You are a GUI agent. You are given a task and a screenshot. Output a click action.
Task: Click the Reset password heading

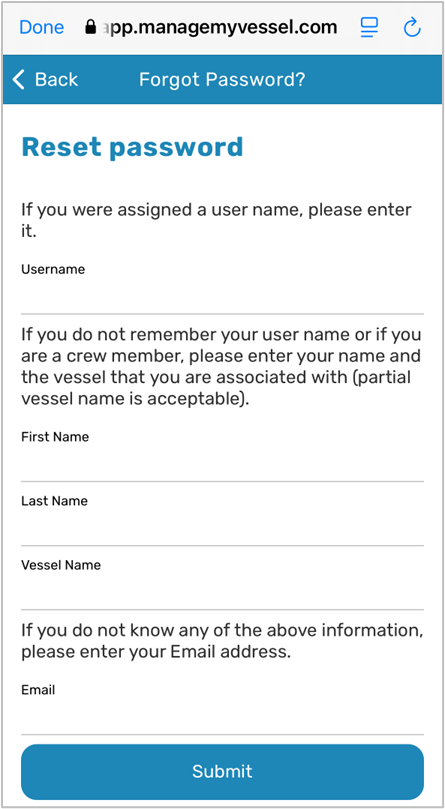[132, 147]
